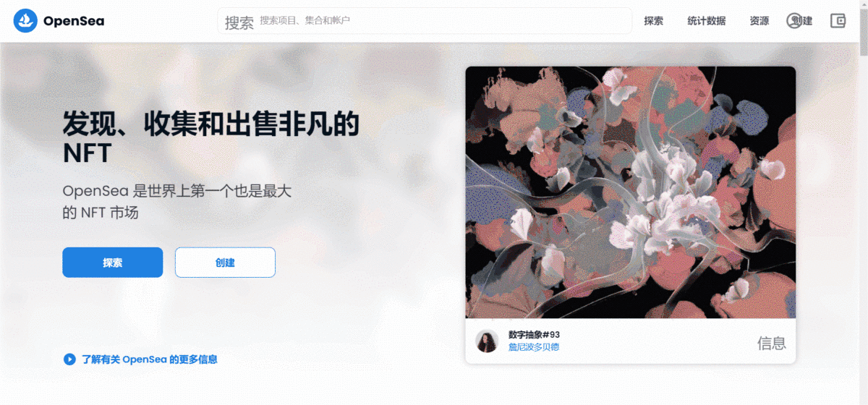Click the OpenSea ship logo icon
Screen dimensions: 868x405
pos(25,21)
